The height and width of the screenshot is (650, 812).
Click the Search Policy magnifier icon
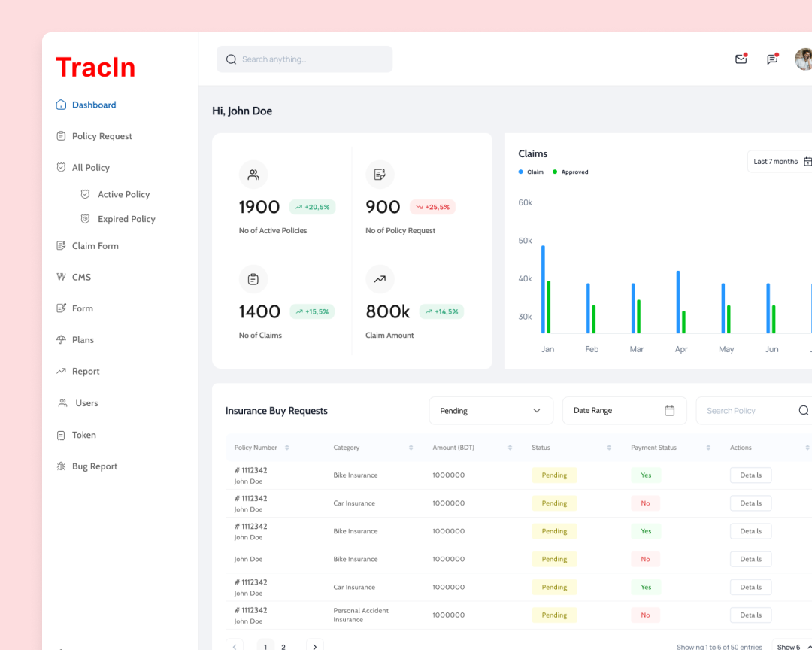[804, 410]
